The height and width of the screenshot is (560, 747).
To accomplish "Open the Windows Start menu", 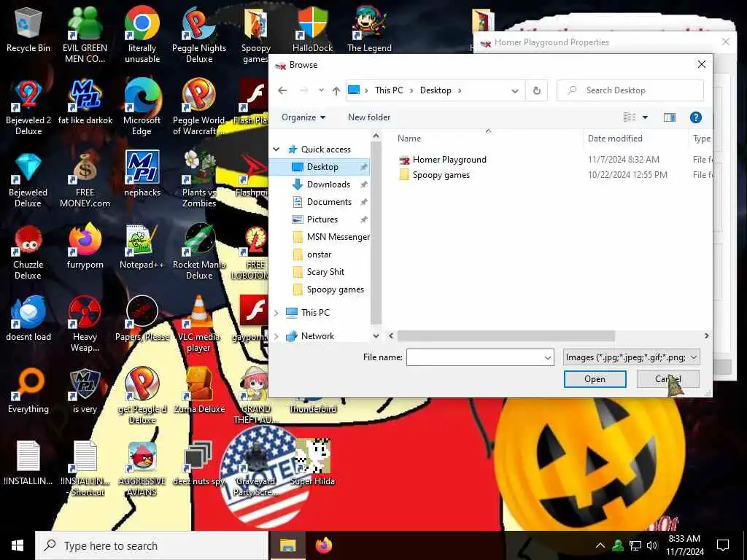I will [18, 545].
